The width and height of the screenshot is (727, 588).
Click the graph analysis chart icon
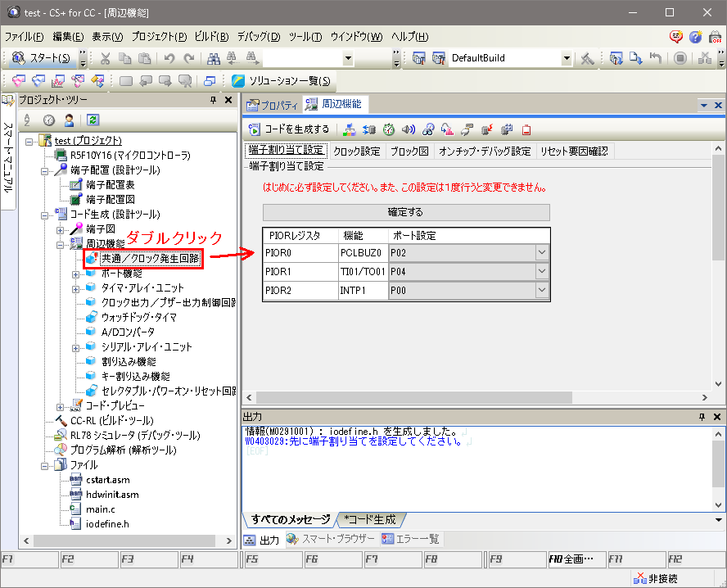(x=57, y=81)
